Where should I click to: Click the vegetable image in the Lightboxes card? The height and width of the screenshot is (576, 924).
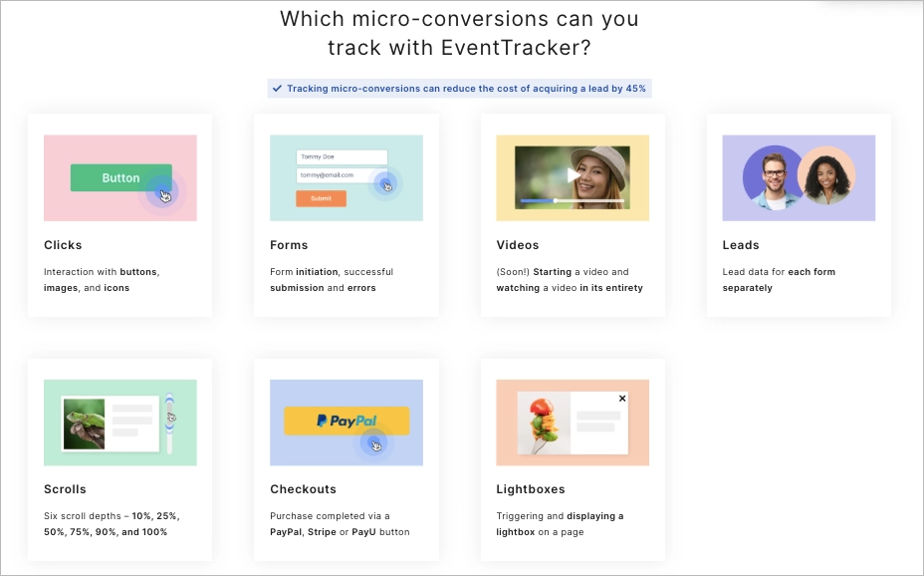pos(544,424)
